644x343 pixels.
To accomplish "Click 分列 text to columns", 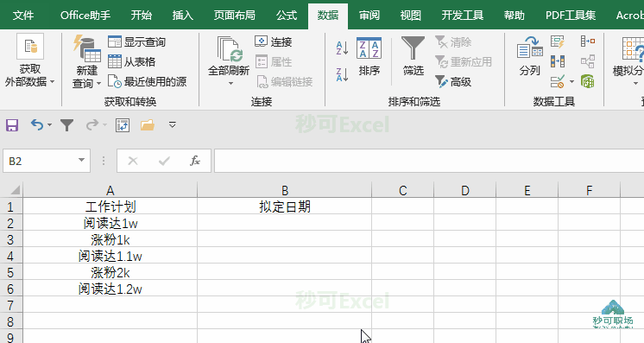I will pyautogui.click(x=529, y=56).
